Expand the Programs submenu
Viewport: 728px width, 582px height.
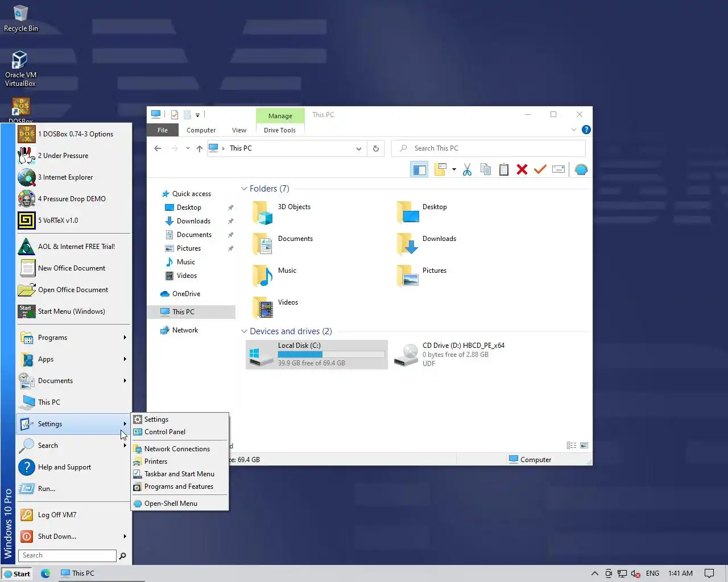[x=74, y=338]
